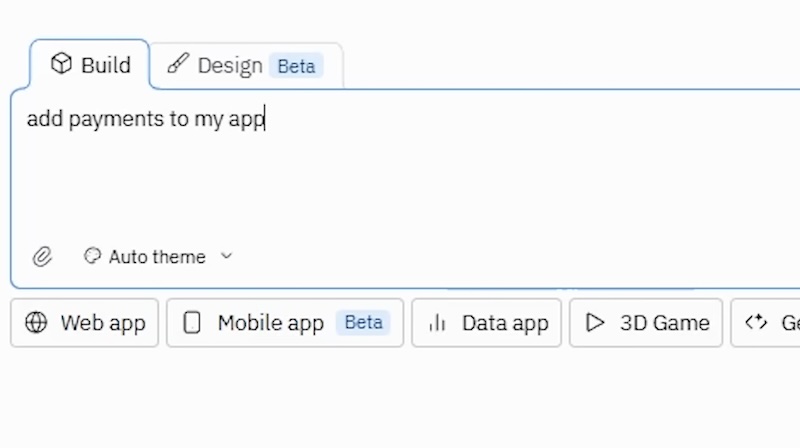Choose the 3D Game label
This screenshot has height=448, width=800.
665,323
